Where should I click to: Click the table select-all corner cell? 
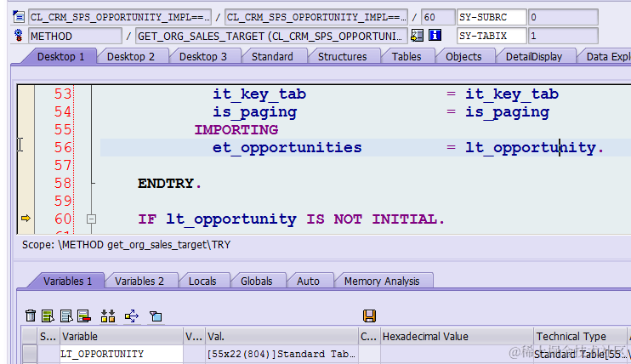point(29,336)
